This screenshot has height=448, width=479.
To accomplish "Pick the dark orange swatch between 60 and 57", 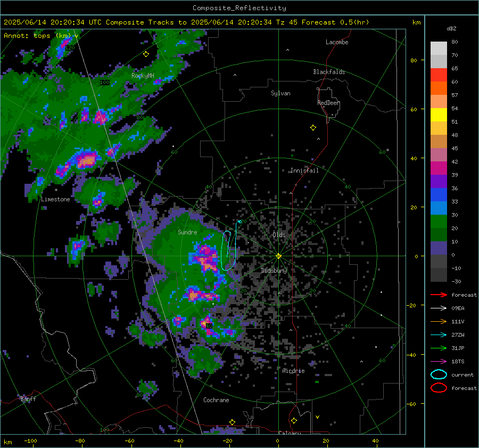I will click(439, 88).
